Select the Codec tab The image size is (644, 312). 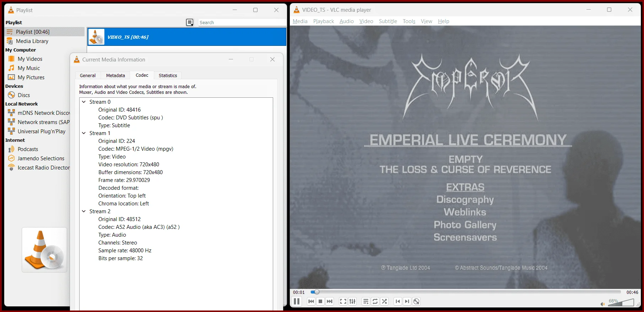(x=142, y=75)
